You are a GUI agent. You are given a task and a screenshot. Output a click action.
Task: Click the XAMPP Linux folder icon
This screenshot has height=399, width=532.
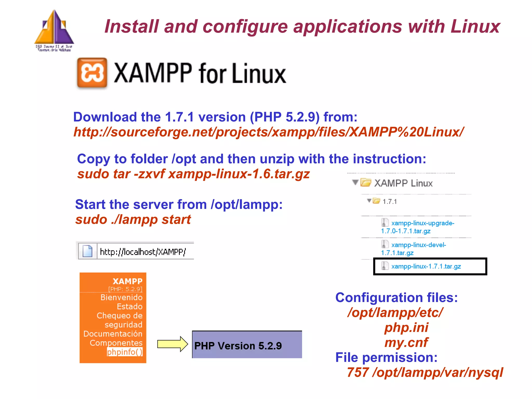coord(366,182)
